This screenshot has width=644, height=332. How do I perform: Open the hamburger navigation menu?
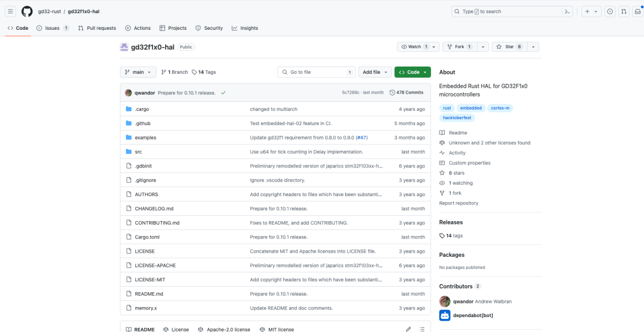tap(11, 11)
